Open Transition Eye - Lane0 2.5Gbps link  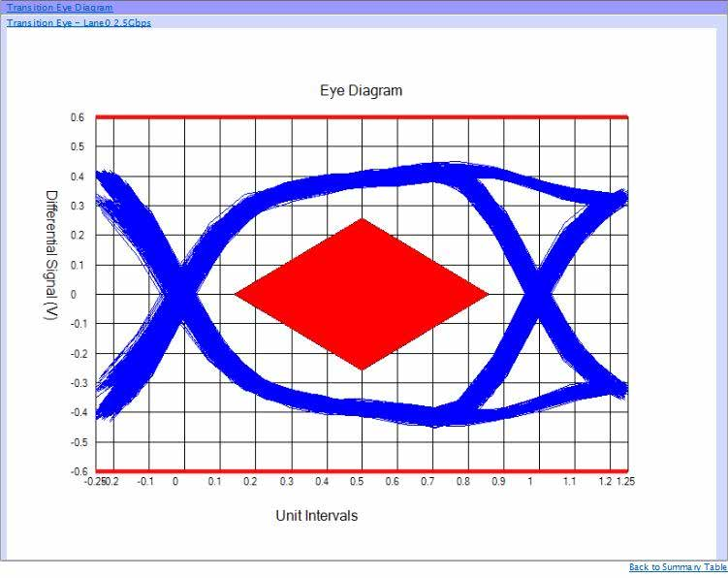click(79, 22)
